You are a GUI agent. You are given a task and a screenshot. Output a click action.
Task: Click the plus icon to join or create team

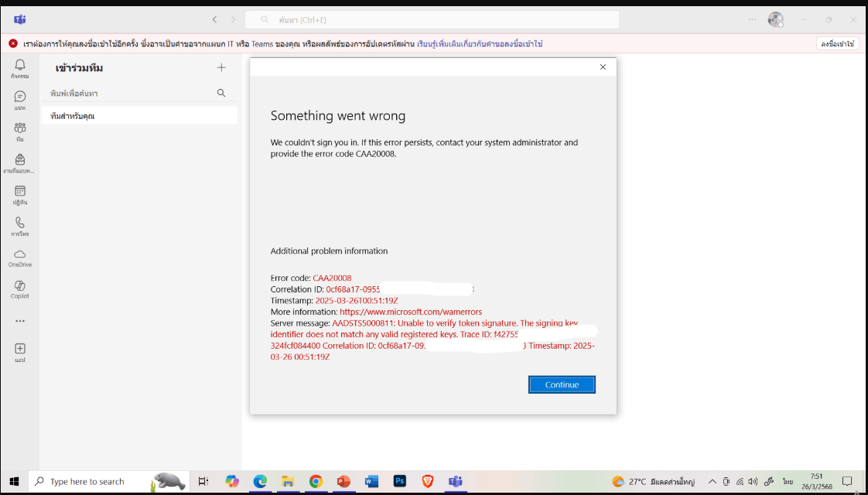click(221, 67)
